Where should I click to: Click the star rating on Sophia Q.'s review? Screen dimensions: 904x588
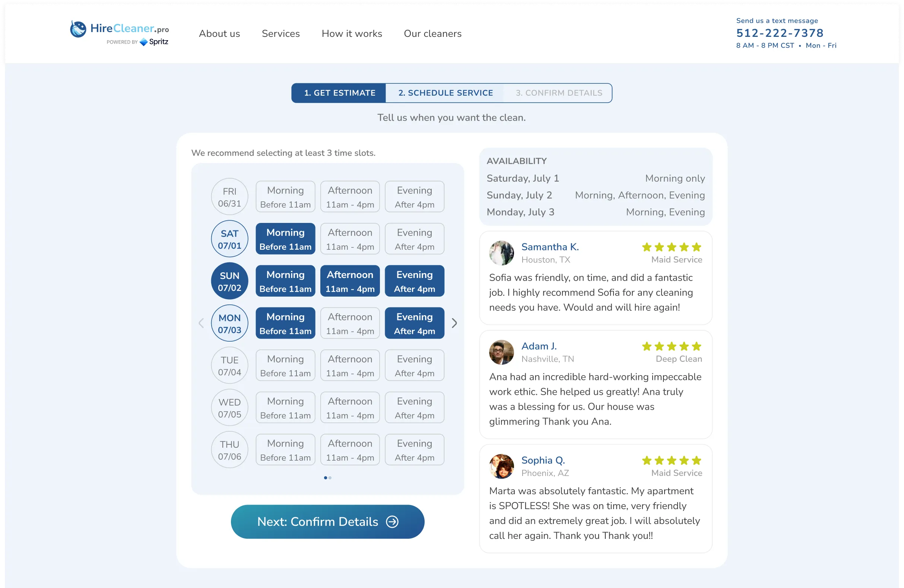(x=671, y=460)
